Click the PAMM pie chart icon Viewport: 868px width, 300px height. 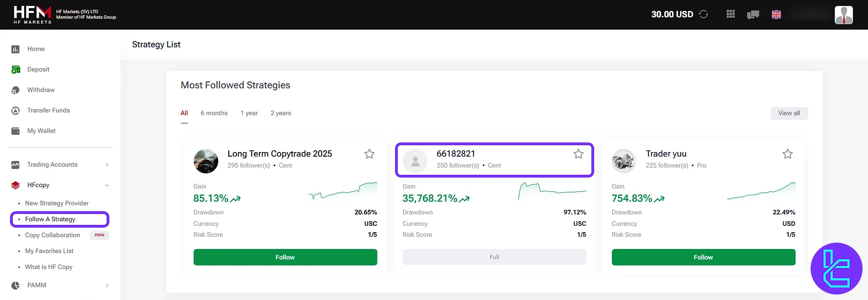[x=15, y=285]
